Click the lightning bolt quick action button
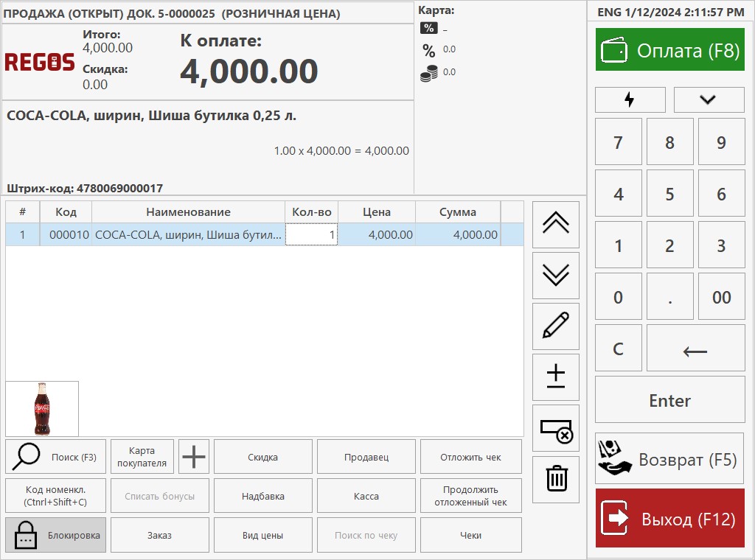The height and width of the screenshot is (560, 755). 630,99
